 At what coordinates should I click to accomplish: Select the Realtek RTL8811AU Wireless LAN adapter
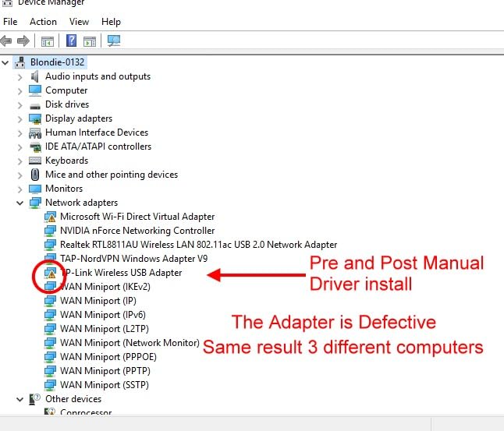tap(198, 245)
